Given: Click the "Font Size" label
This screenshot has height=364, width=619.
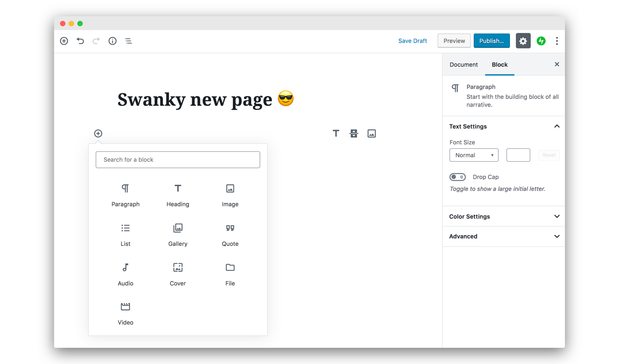Looking at the screenshot, I should tap(462, 142).
